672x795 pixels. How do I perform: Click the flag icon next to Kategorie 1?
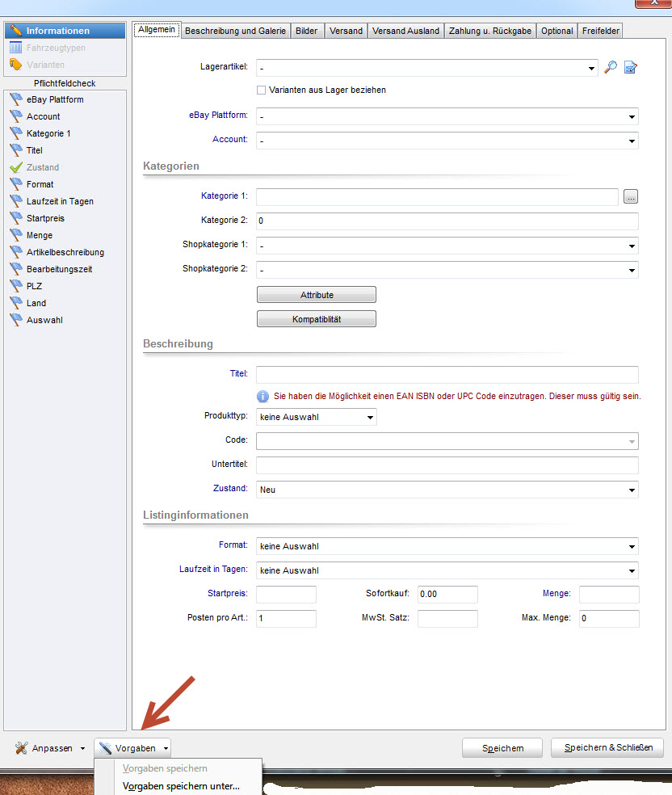[15, 133]
